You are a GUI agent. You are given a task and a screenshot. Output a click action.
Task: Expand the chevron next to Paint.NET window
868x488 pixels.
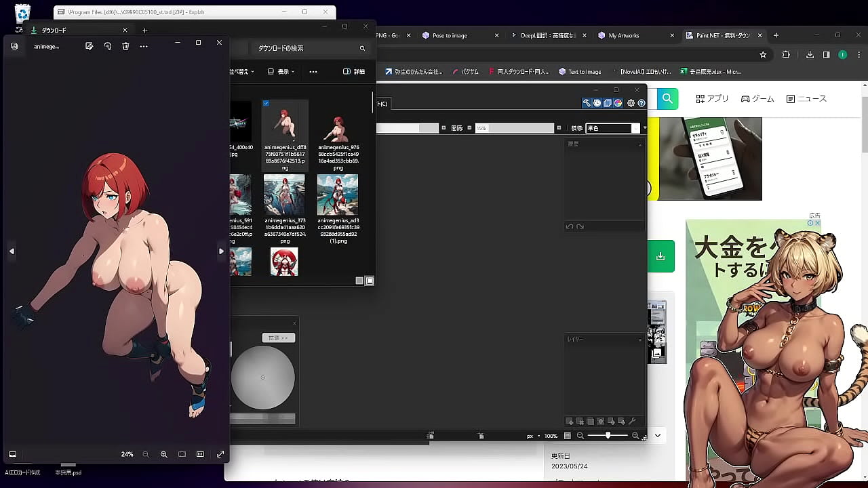[x=658, y=436]
